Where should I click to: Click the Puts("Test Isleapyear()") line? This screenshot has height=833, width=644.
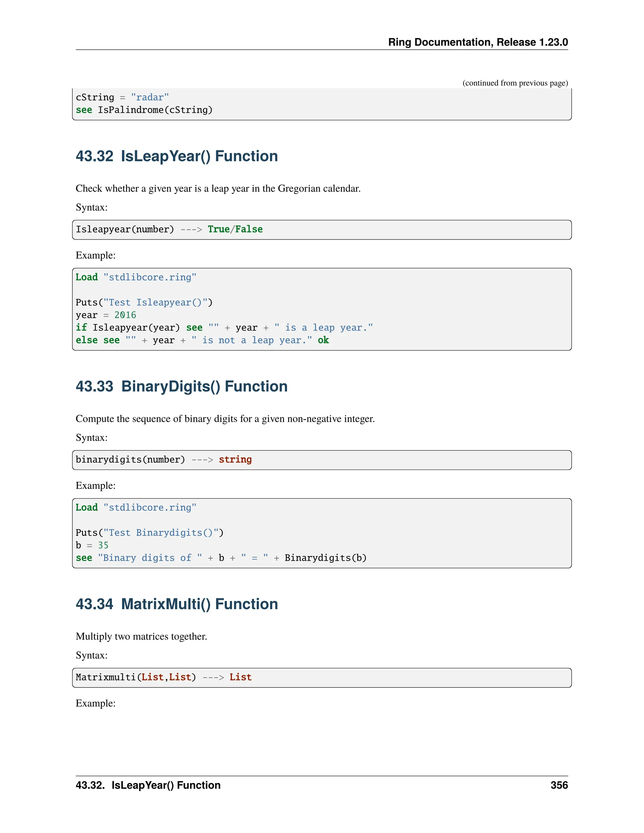(x=144, y=302)
